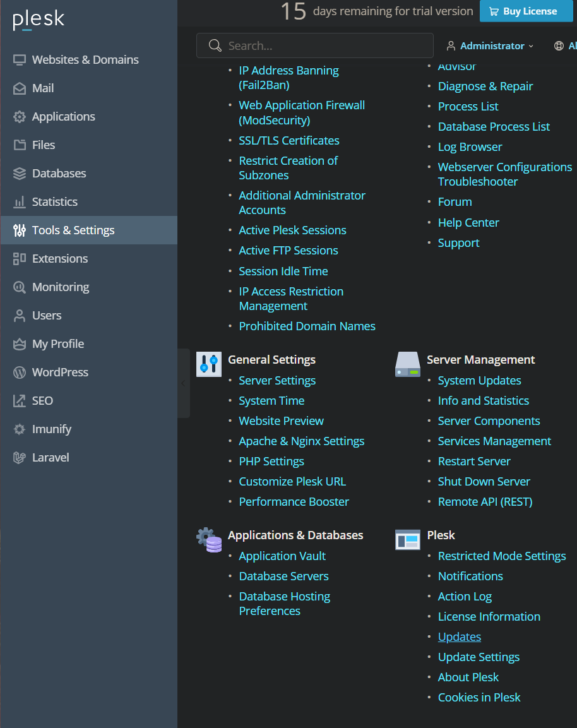This screenshot has height=728, width=577.
Task: Open Websites & Domains in sidebar
Action: pos(85,60)
